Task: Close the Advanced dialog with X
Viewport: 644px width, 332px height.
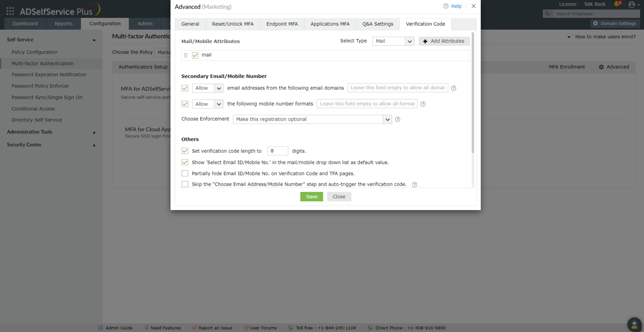Action: 474,6
